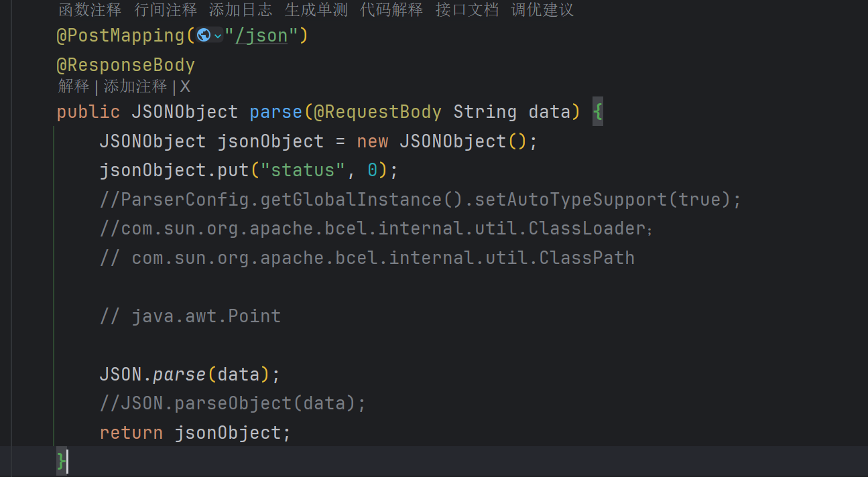The image size is (868, 477).
Task: Open the "/json" URL mapping link
Action: tap(260, 36)
